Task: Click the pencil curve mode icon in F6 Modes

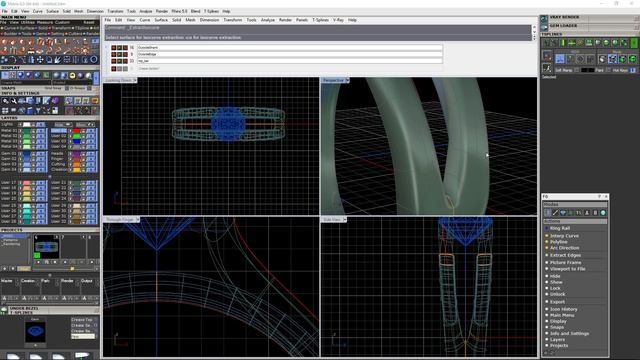Action: click(x=555, y=213)
